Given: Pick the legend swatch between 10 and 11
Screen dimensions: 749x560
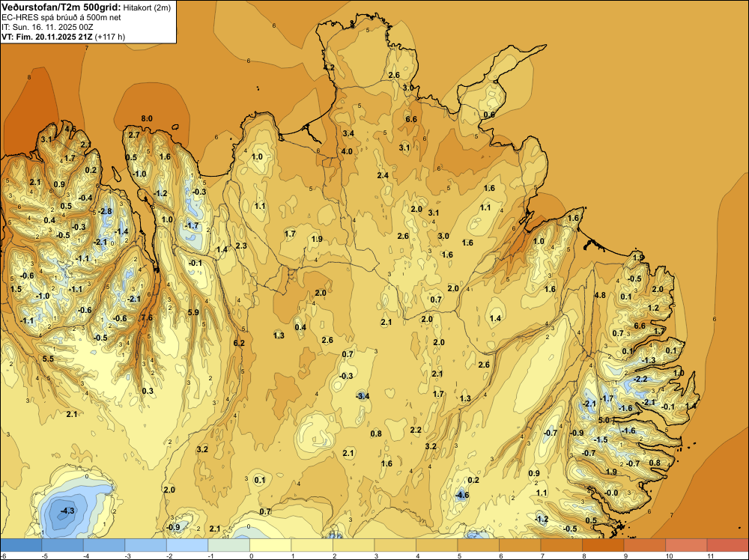Looking at the screenshot, I should point(686,545).
